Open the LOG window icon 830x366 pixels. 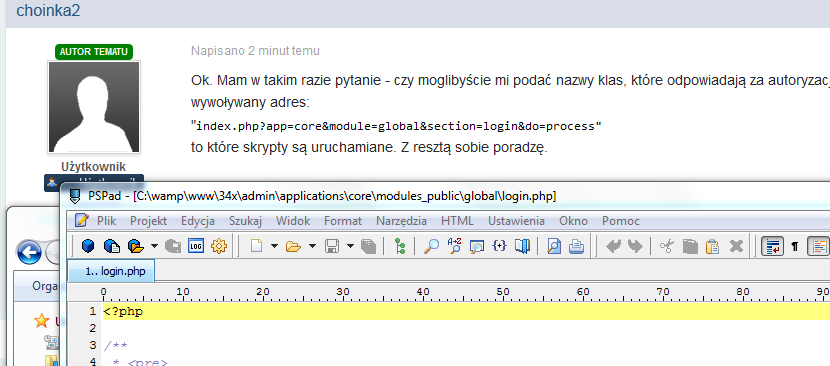[x=196, y=246]
